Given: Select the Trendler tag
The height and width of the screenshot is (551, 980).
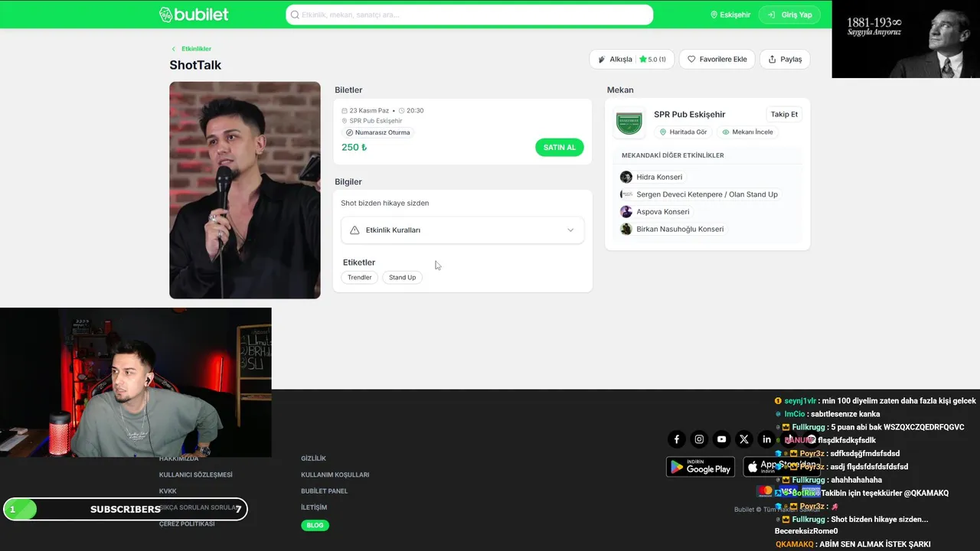Looking at the screenshot, I should [360, 277].
